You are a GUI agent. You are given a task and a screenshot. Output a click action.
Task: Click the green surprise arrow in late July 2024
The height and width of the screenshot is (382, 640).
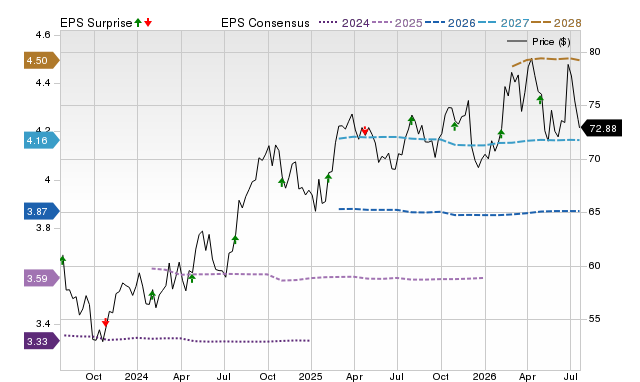coord(235,240)
